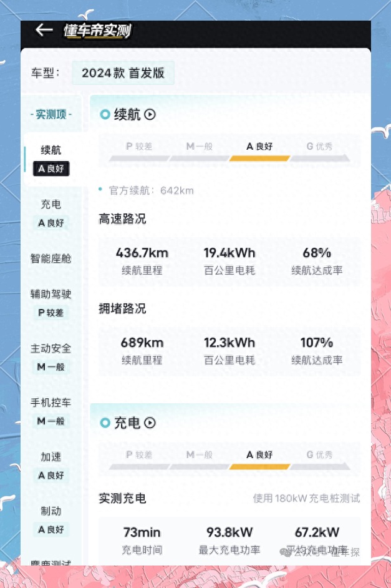The image size is (391, 588).
Task: Select 制动 sidebar entry
Action: [x=51, y=520]
